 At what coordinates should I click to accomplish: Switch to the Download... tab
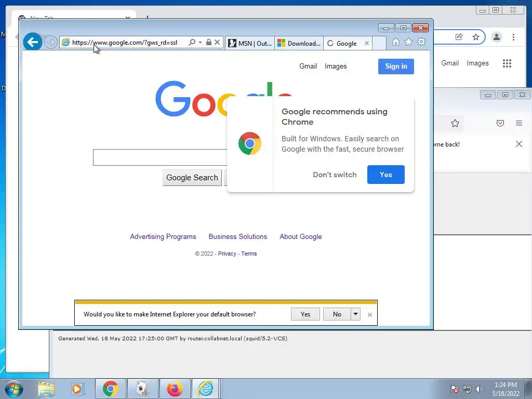point(299,44)
